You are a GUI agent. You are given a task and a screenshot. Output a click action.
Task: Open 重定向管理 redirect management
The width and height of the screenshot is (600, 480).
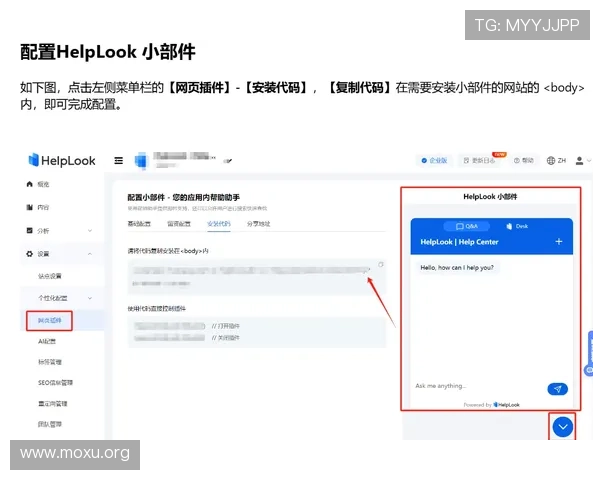tap(53, 403)
